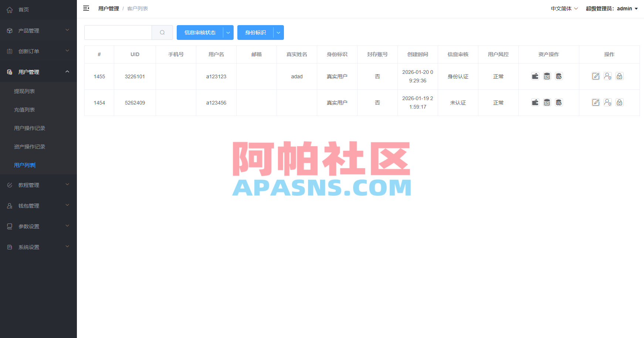
Task: Click 未认证 status in row 1454
Action: pyautogui.click(x=458, y=103)
